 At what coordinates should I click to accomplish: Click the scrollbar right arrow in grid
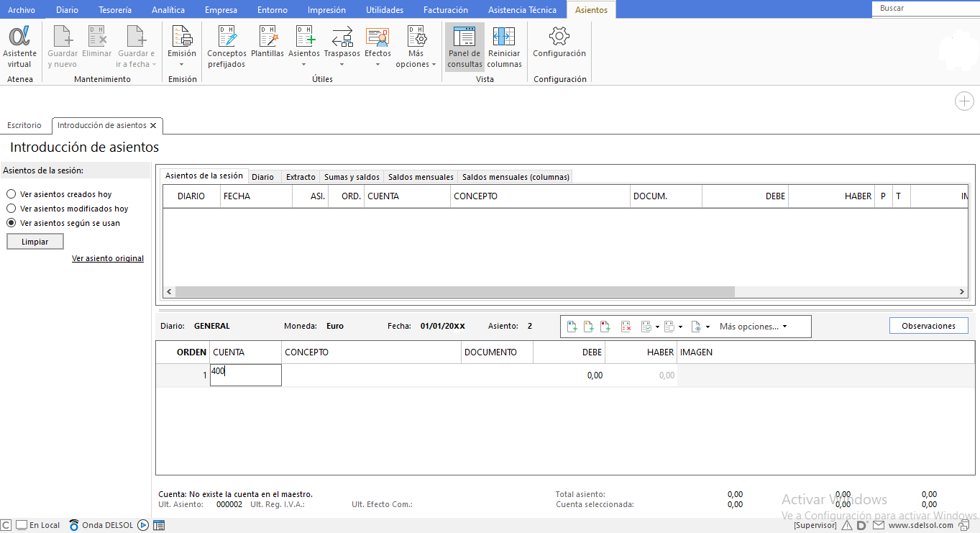tap(962, 292)
